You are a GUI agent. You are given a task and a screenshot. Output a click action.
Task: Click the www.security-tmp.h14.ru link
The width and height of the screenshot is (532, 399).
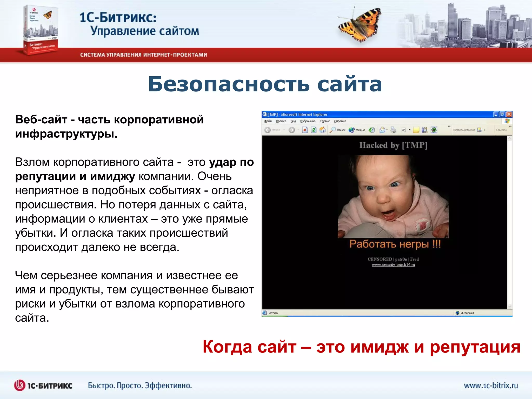click(x=393, y=265)
